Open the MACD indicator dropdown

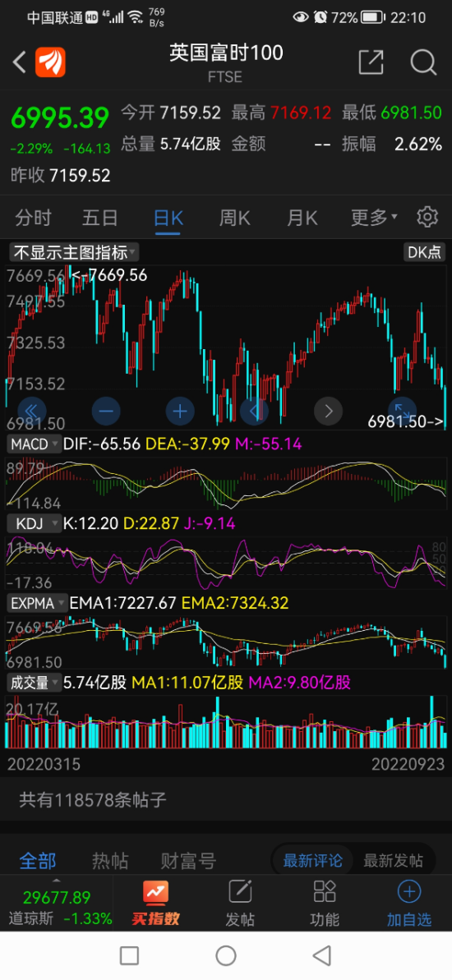pyautogui.click(x=35, y=444)
